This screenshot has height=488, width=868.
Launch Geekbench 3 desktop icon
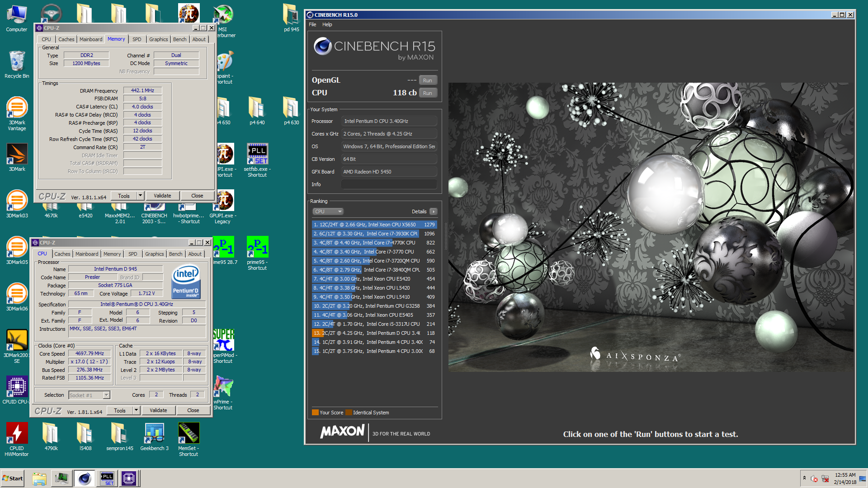click(x=154, y=436)
